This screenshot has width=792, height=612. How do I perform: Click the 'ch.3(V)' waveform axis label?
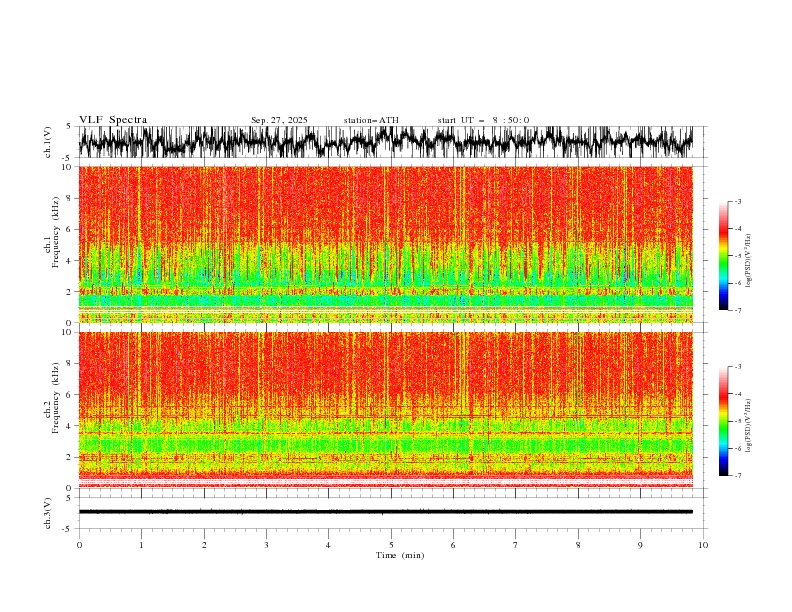(48, 513)
